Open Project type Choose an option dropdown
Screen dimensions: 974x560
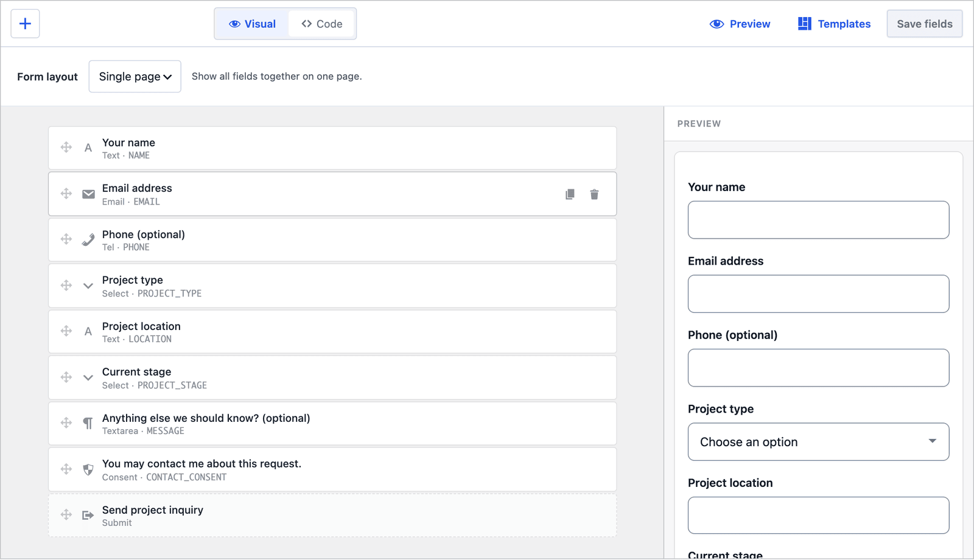(818, 442)
